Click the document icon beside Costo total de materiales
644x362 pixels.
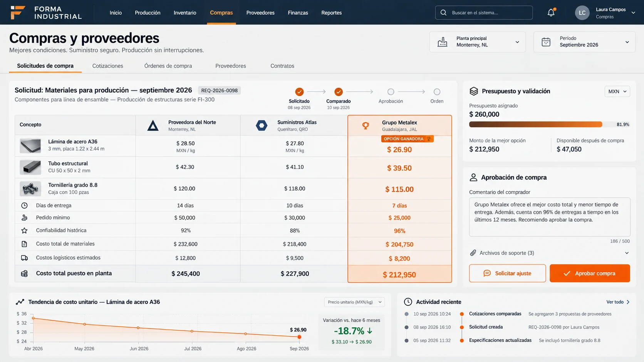pos(24,244)
